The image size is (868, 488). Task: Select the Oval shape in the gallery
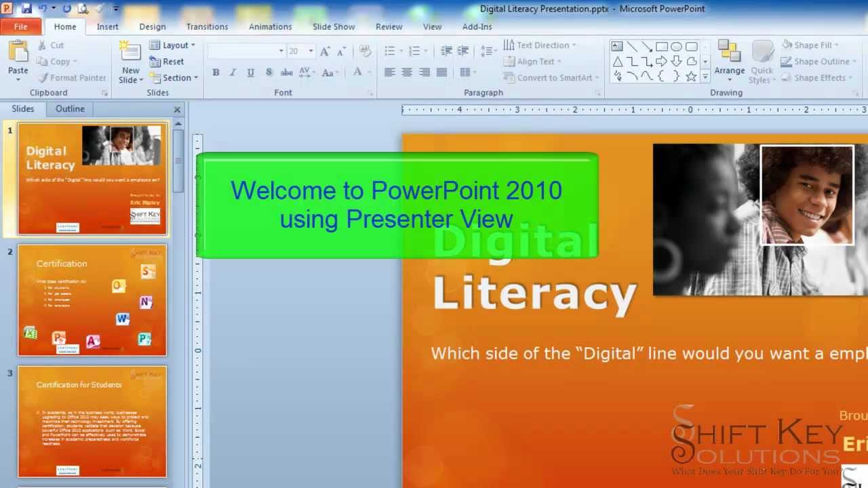pos(677,47)
